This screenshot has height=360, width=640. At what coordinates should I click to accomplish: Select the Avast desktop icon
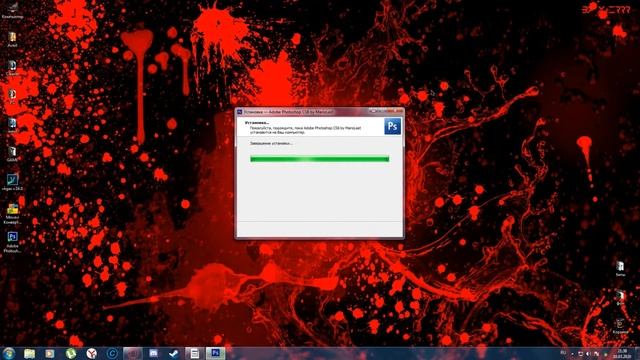click(x=12, y=40)
